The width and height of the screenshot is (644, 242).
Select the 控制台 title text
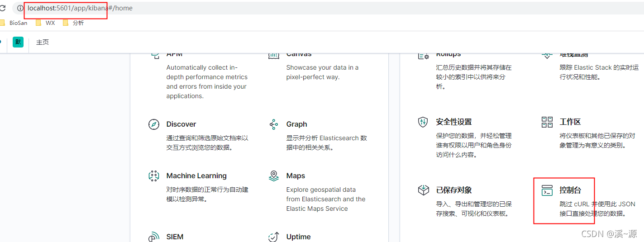tap(570, 190)
